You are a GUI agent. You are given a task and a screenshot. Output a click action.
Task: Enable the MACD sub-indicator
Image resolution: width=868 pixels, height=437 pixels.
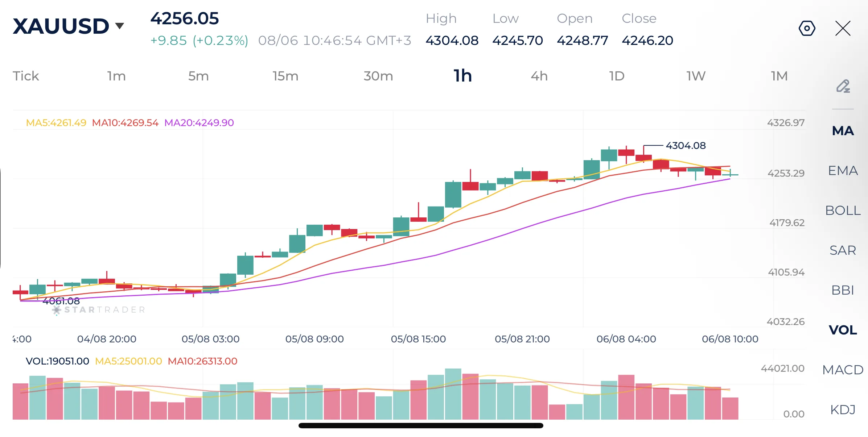pos(843,370)
